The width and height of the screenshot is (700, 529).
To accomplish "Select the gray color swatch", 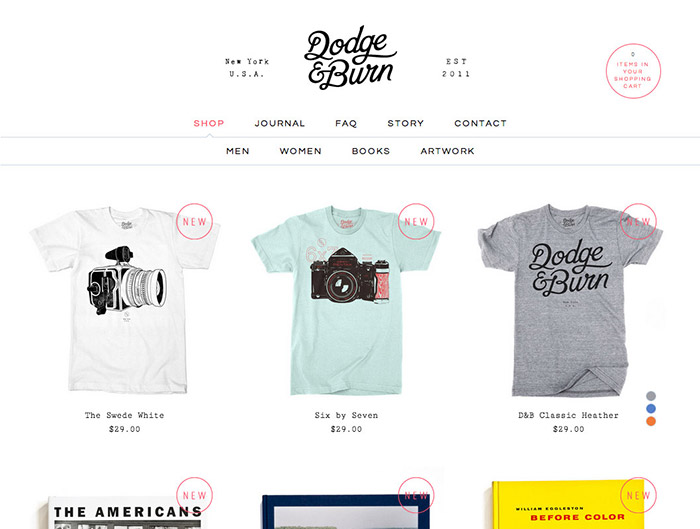I will [x=651, y=396].
